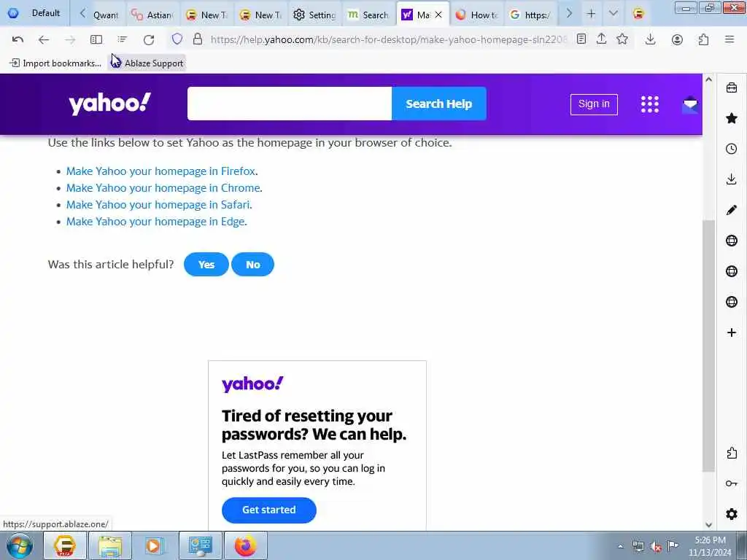Open tracking protection shield icon

point(177,39)
